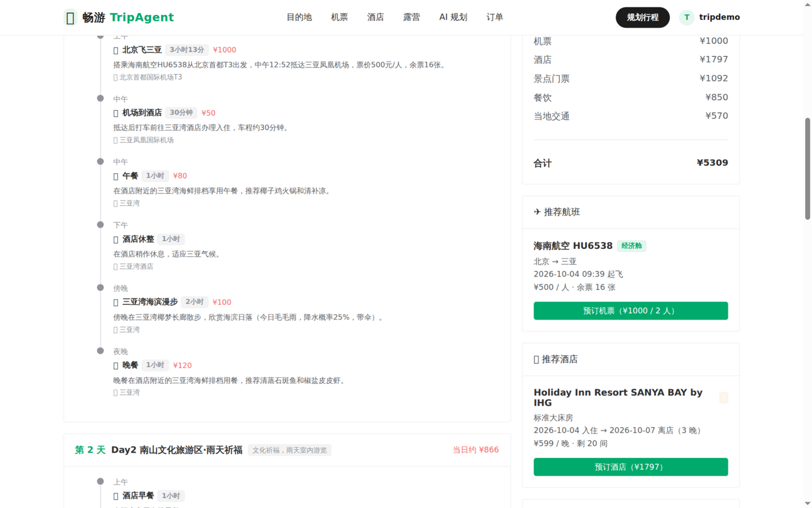
Task: Click the 2小时 duration tag
Action: pos(195,302)
